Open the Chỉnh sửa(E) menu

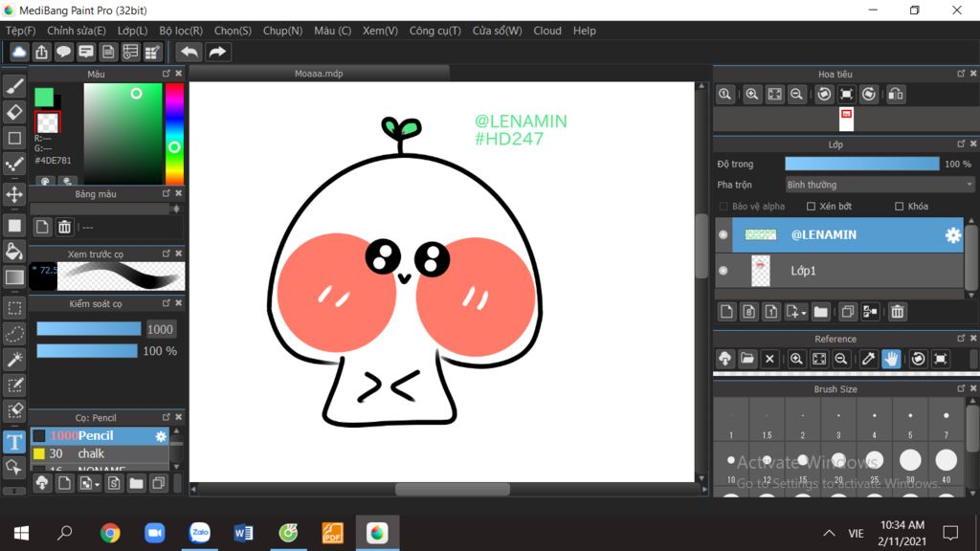[x=77, y=31]
